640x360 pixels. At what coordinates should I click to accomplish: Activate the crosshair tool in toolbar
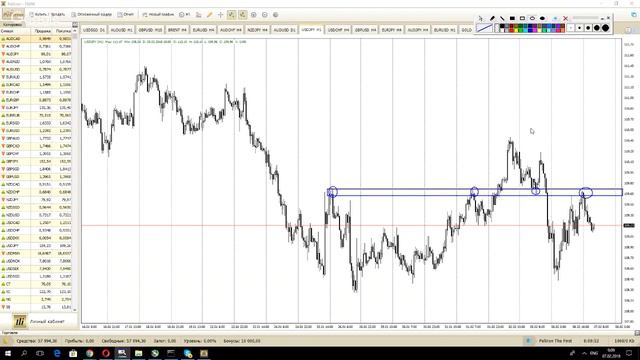pyautogui.click(x=220, y=15)
